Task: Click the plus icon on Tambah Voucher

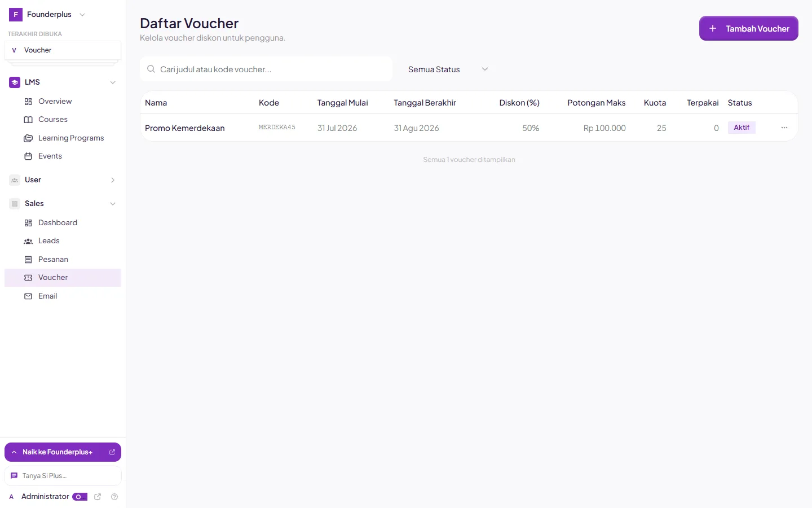Action: [x=713, y=28]
